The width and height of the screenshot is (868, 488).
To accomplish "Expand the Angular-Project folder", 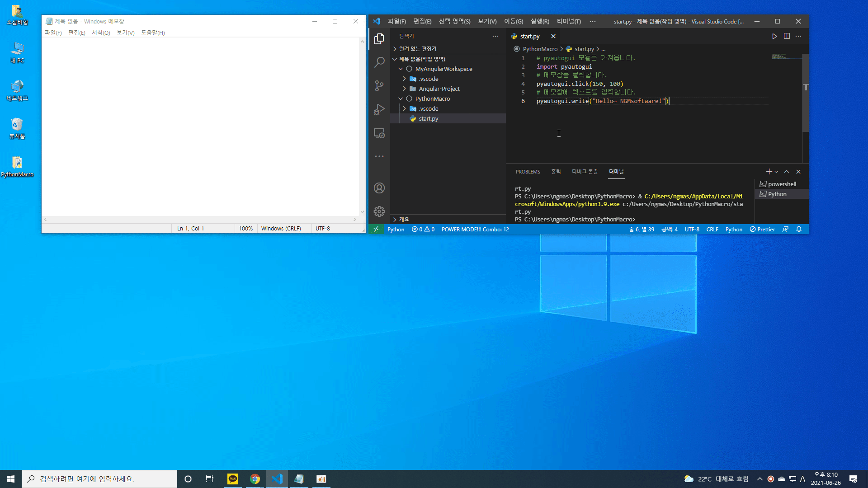I will pyautogui.click(x=448, y=89).
